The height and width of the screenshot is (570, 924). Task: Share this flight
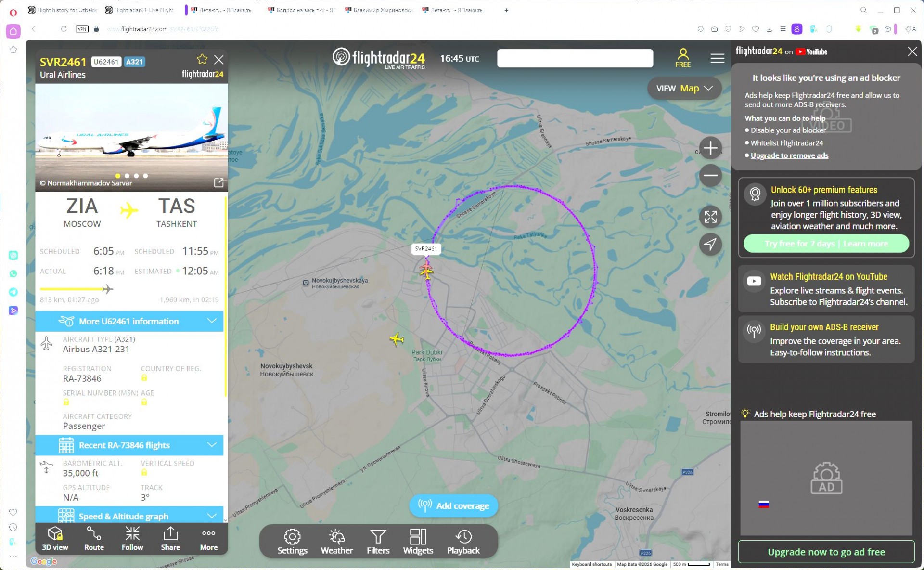170,538
